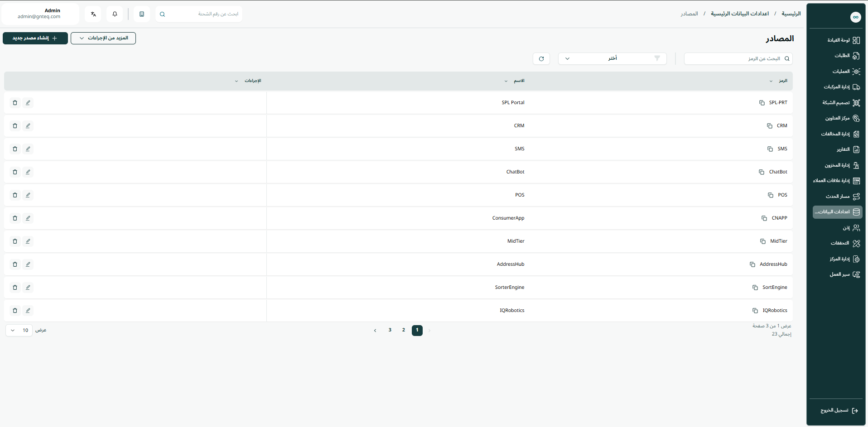Viewport: 868px width, 427px height.
Task: Copy the IQRobotics code
Action: (755, 311)
